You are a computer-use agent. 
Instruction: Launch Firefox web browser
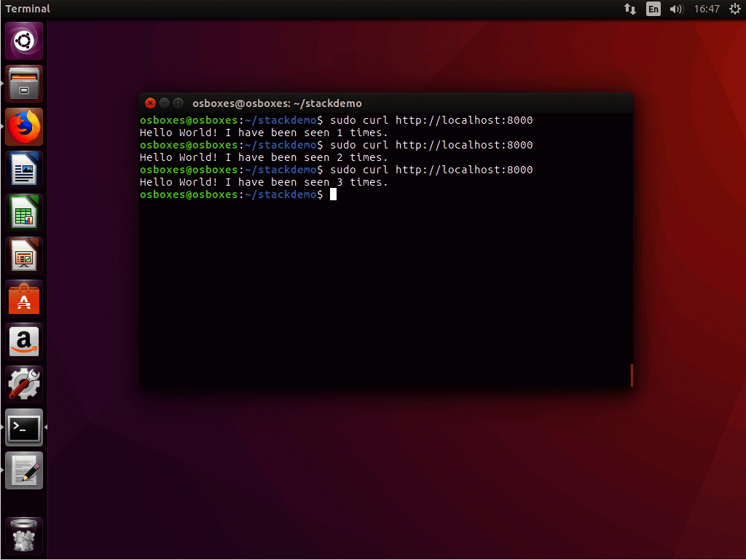(x=24, y=127)
